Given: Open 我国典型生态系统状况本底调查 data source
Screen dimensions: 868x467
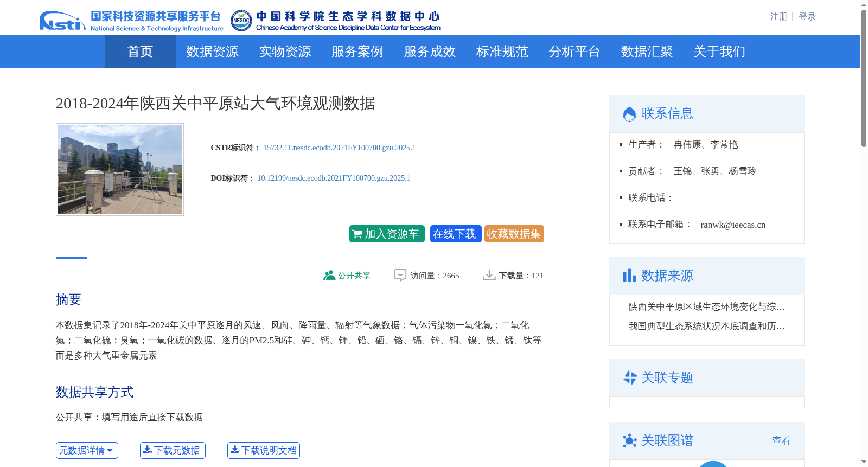Looking at the screenshot, I should tap(707, 327).
